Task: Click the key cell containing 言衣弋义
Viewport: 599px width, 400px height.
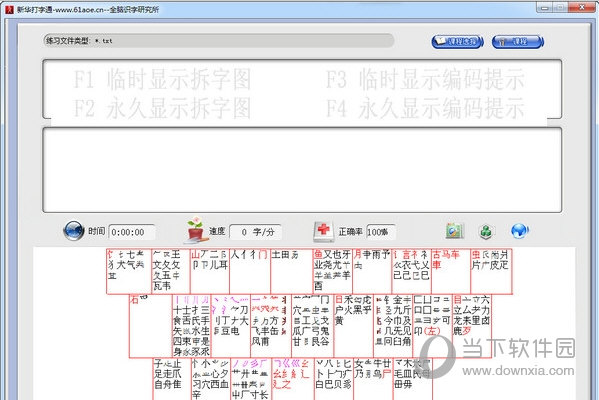Action: click(x=411, y=272)
